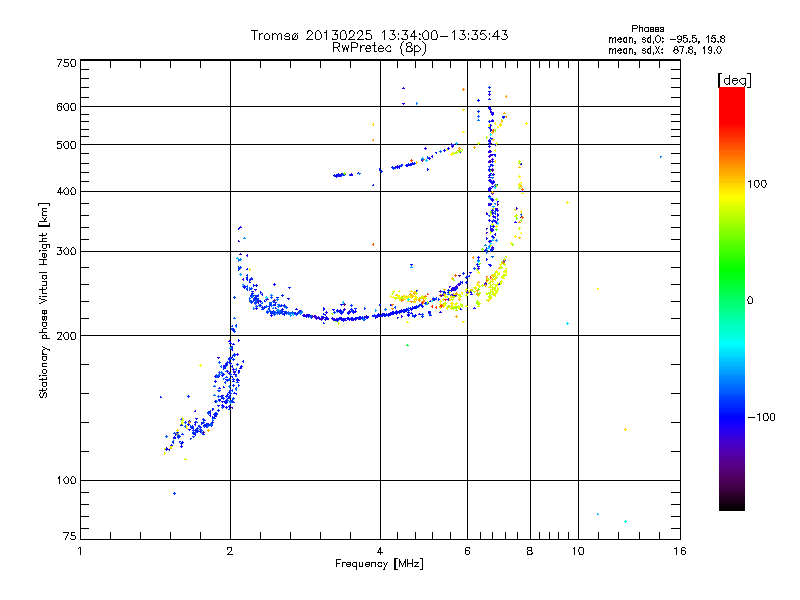Click the x-axis tick label "16"

point(680,551)
